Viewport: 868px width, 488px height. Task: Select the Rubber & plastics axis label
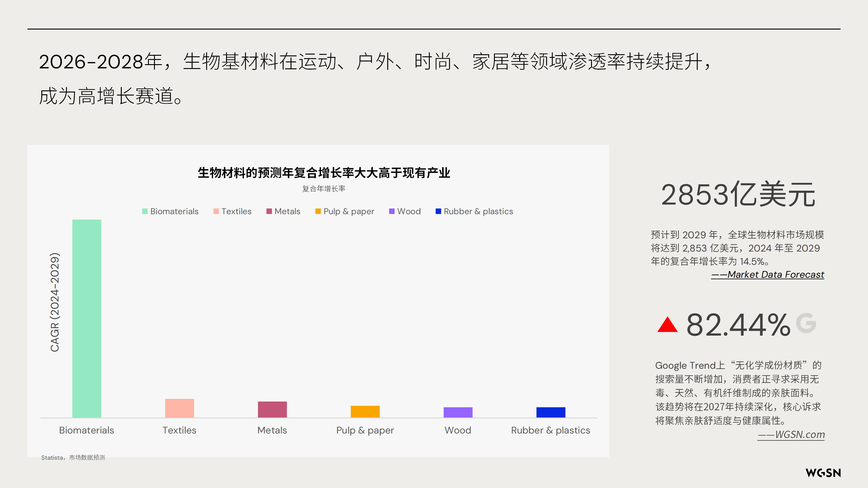(x=550, y=430)
